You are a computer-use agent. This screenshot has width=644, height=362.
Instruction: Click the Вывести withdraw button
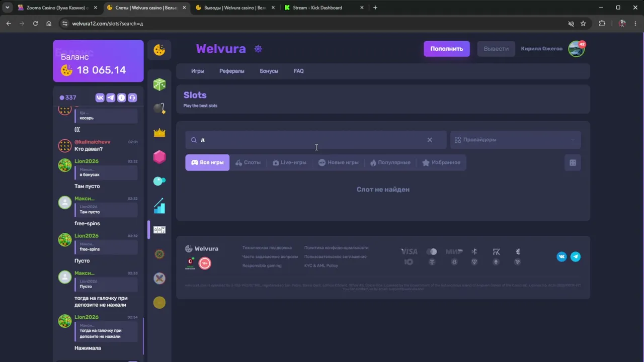click(496, 49)
